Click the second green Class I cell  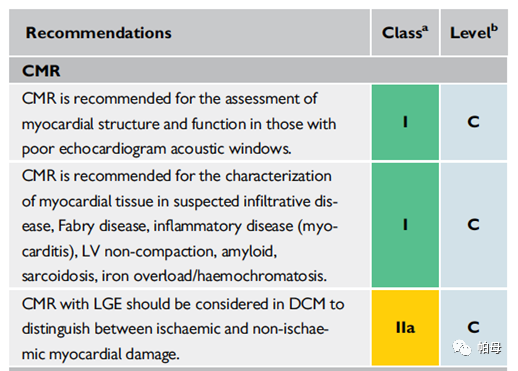pyautogui.click(x=405, y=225)
